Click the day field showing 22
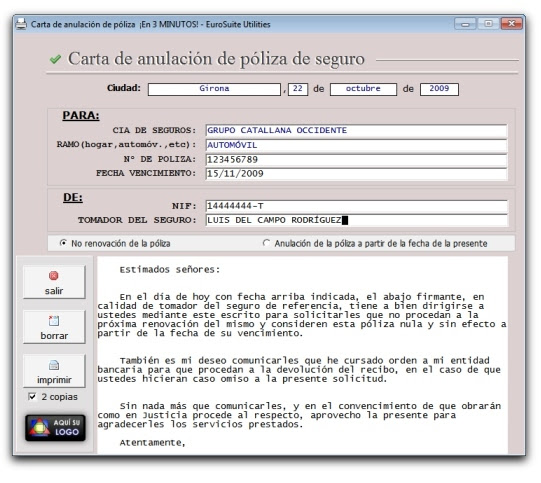Image resolution: width=541 pixels, height=483 pixels. click(x=298, y=89)
